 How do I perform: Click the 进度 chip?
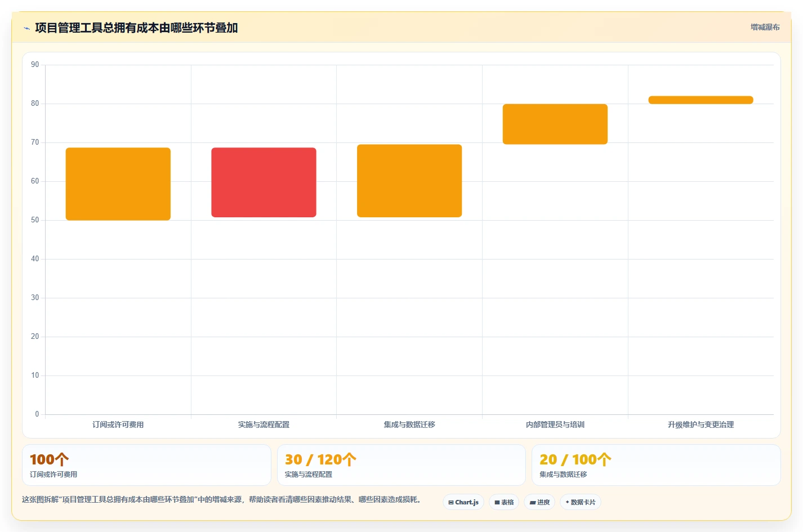tap(539, 502)
